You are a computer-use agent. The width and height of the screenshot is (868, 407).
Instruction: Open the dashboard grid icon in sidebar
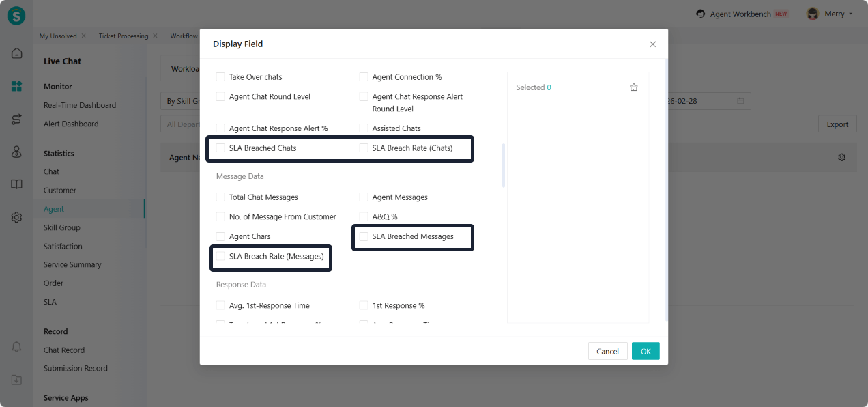(x=16, y=86)
